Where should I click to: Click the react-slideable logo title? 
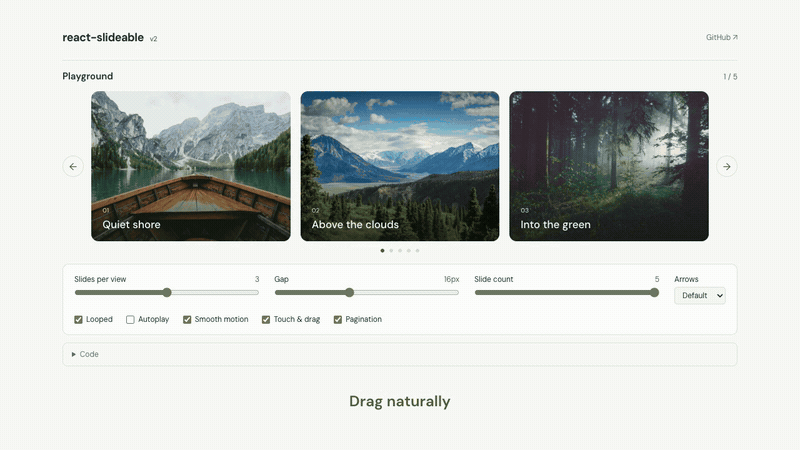(x=103, y=37)
